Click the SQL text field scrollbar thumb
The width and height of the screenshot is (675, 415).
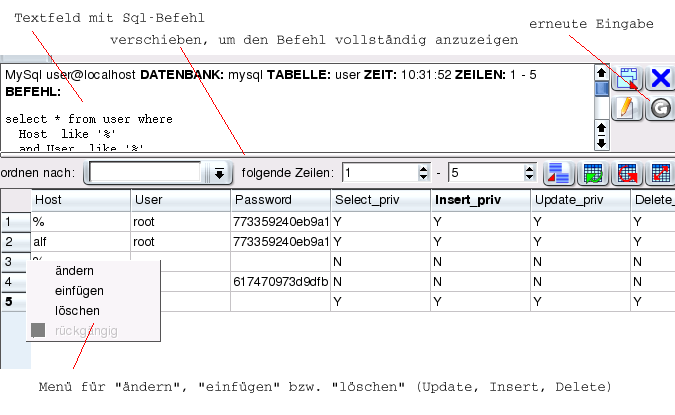pos(601,88)
